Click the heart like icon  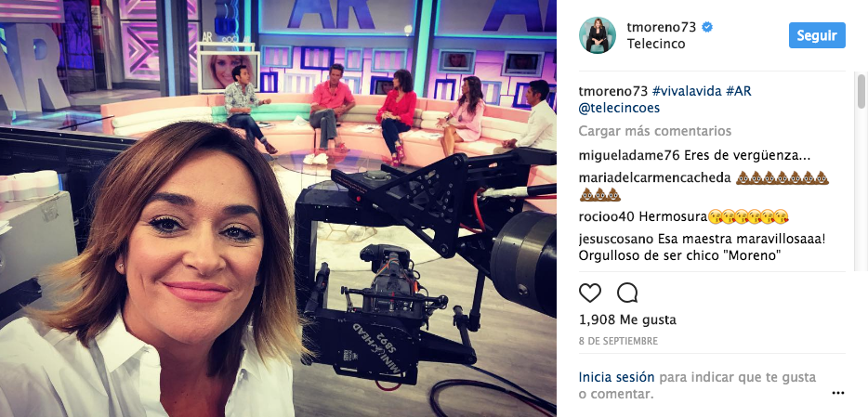click(x=589, y=293)
